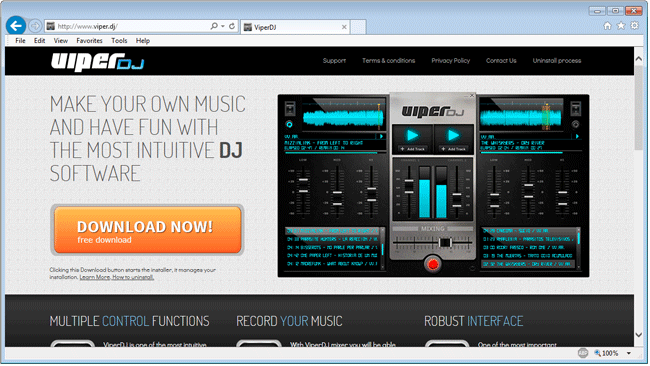Click the scrollbar up arrow

pyautogui.click(x=639, y=59)
